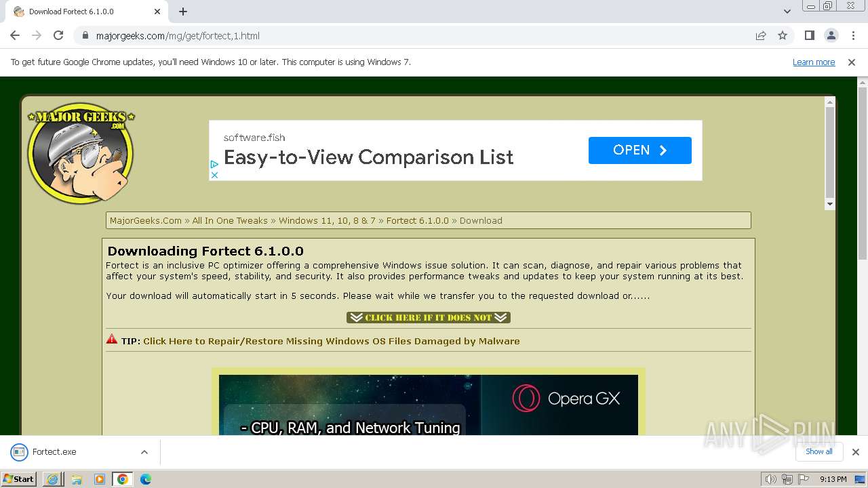Launch Microsoft Edge from the taskbar
Screen dimensions: 868x488
[146, 479]
